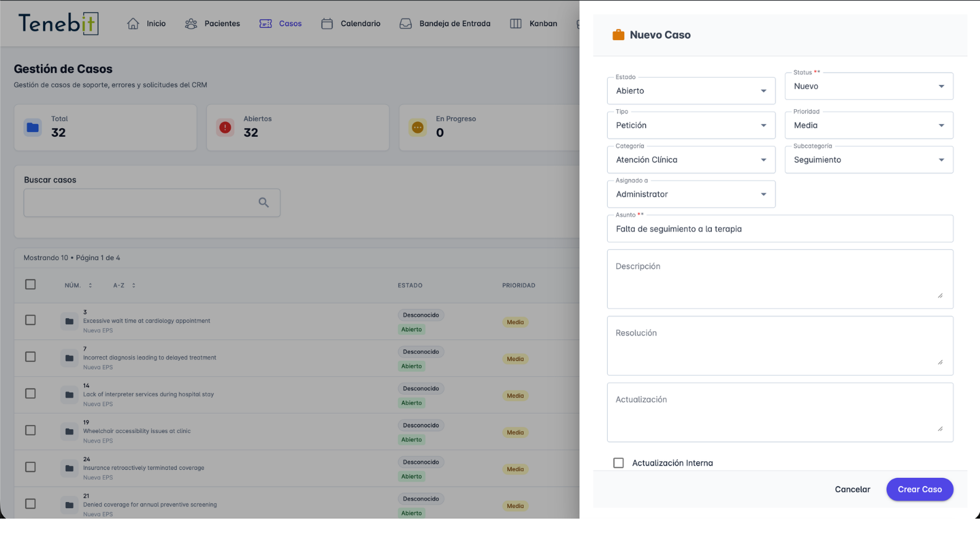Check the box for case 7
Screen dimensions: 980x555
click(30, 356)
